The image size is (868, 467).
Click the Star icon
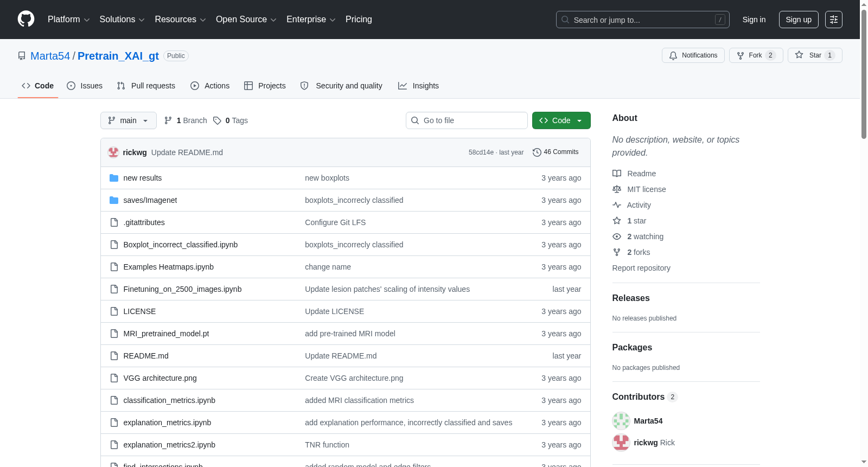pos(799,55)
